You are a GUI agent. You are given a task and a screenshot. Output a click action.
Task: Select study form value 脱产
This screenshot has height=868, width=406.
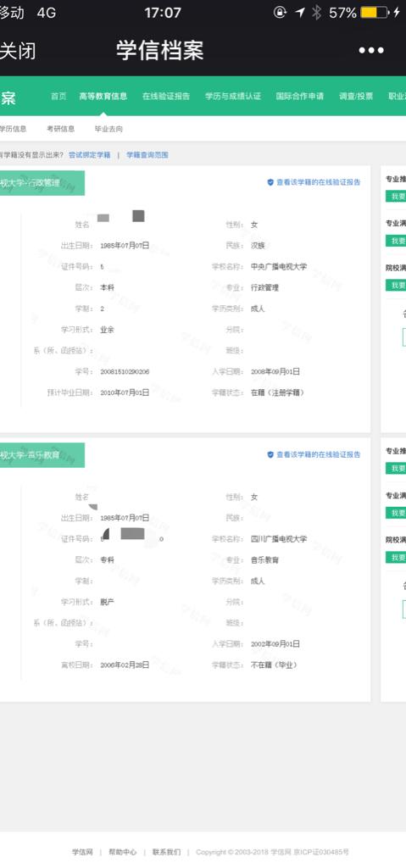(x=107, y=602)
